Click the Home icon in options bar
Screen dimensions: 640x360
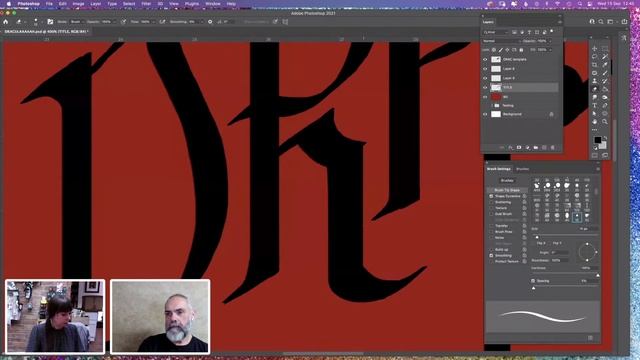[x=6, y=22]
